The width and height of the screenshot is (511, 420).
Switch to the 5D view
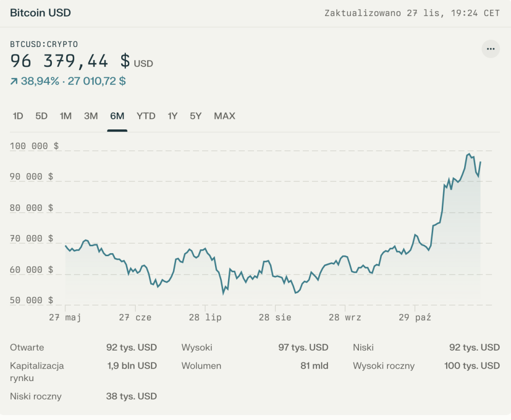(x=41, y=116)
